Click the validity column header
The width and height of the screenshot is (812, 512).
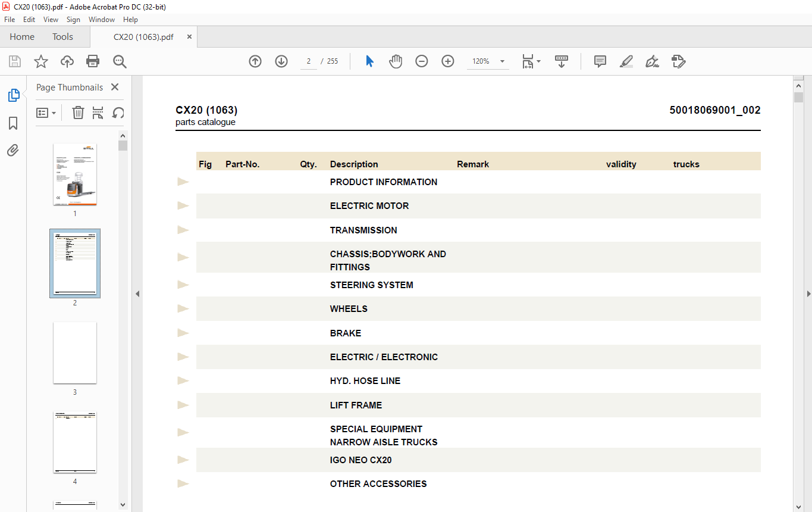point(621,164)
